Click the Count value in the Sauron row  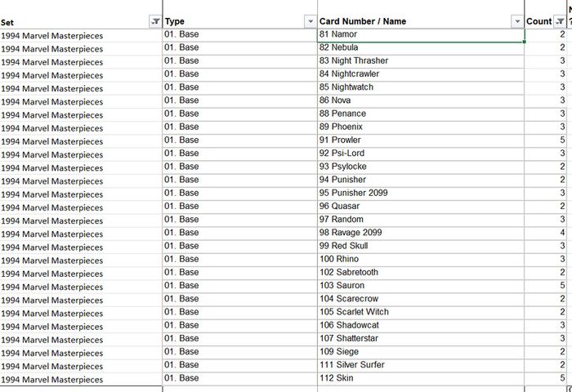[x=546, y=287]
